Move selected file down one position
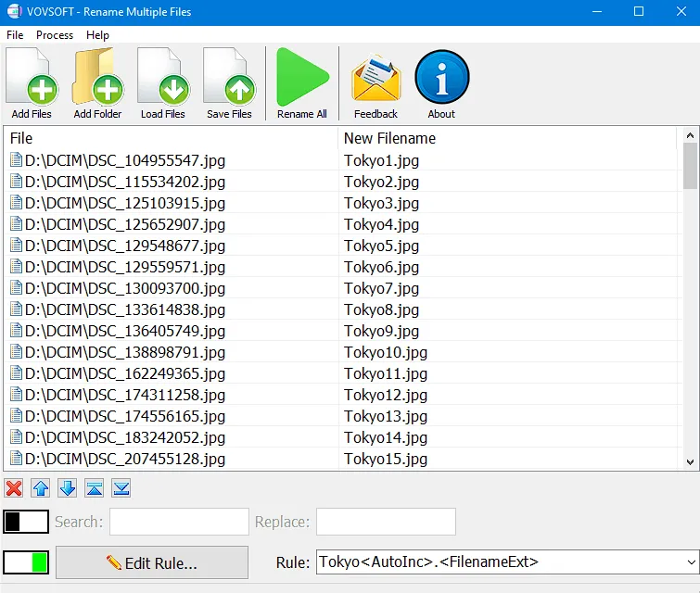The height and width of the screenshot is (593, 700). [68, 488]
